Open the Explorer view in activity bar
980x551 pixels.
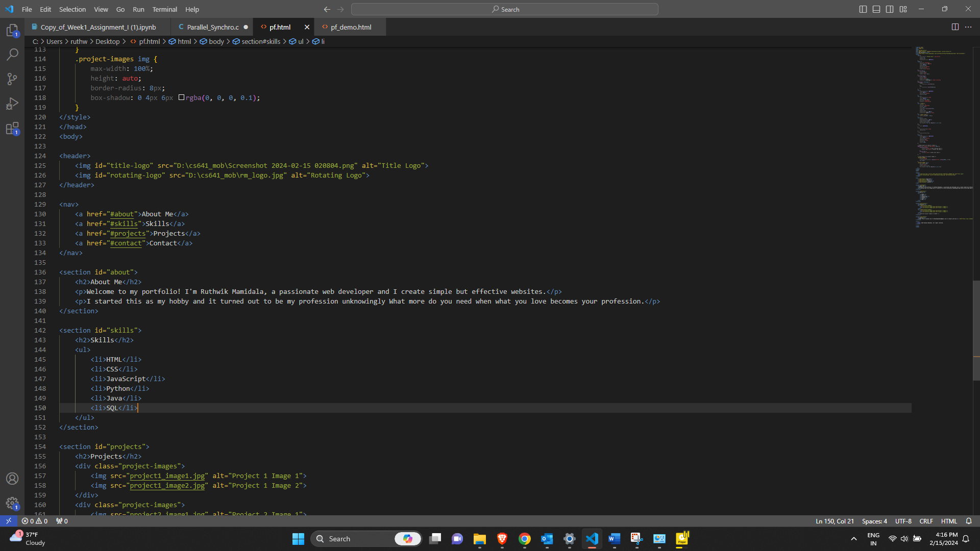pos(12,31)
